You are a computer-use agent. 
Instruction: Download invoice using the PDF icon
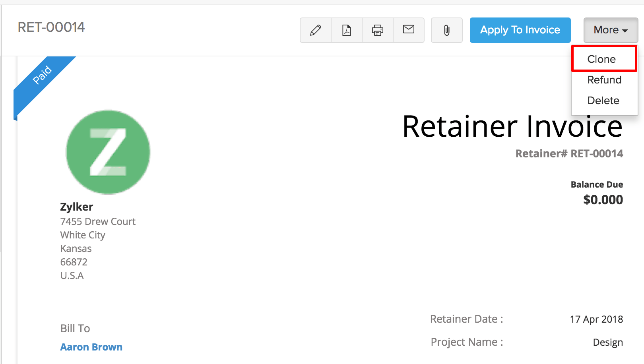[347, 30]
